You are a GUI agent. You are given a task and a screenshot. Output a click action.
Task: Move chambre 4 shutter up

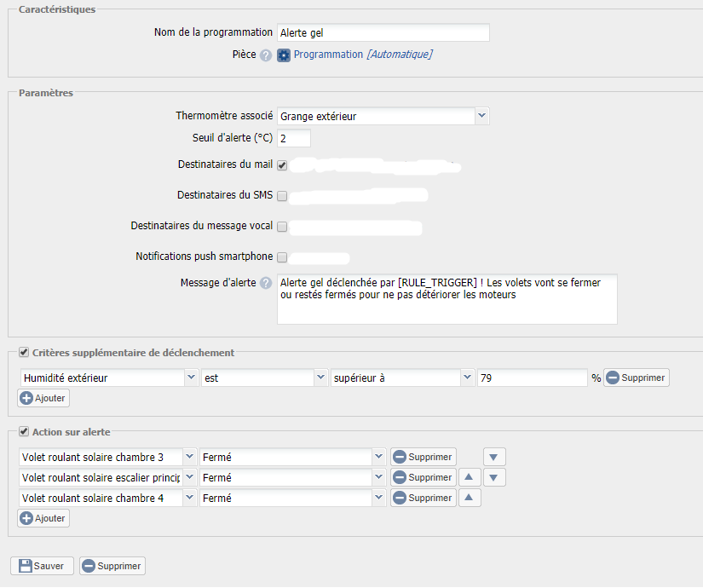(470, 498)
